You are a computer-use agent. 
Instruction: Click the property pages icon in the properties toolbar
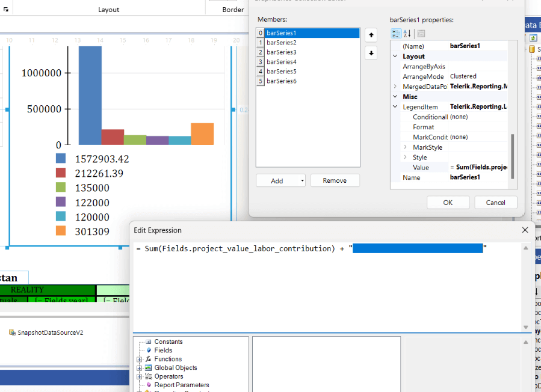pos(420,34)
